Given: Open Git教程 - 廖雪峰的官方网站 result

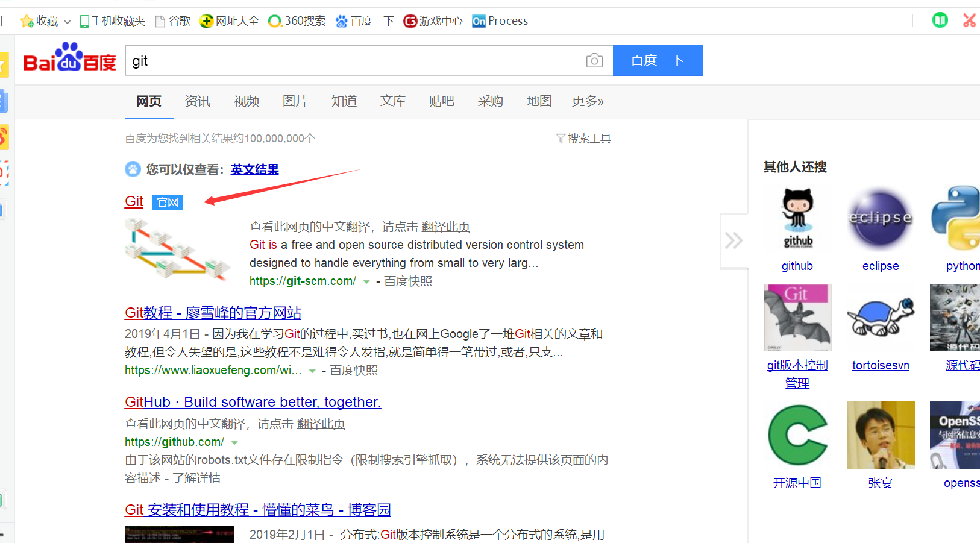Looking at the screenshot, I should (x=213, y=313).
